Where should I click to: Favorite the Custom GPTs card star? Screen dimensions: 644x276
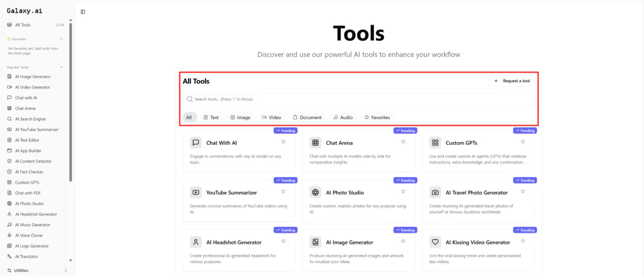(523, 142)
